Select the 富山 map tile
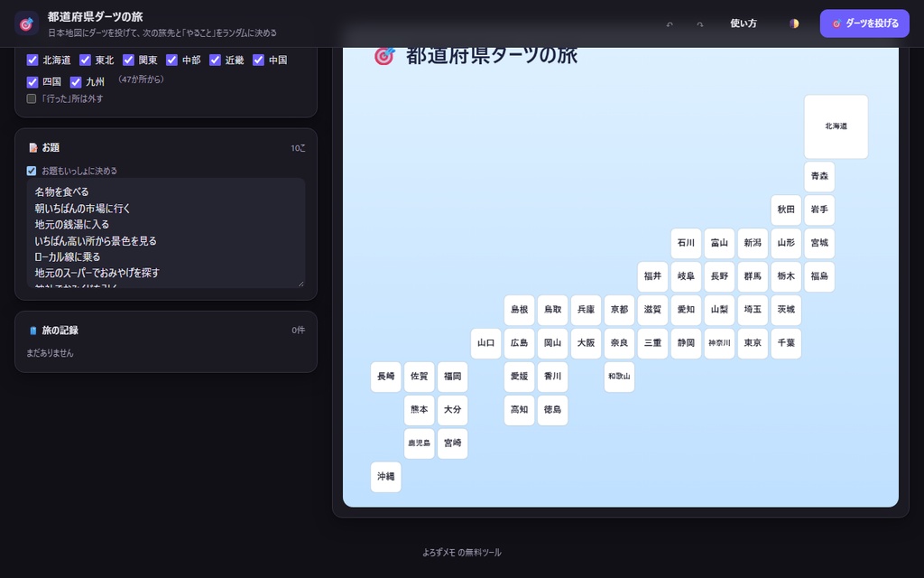Screen dimensions: 924x578 click(719, 243)
